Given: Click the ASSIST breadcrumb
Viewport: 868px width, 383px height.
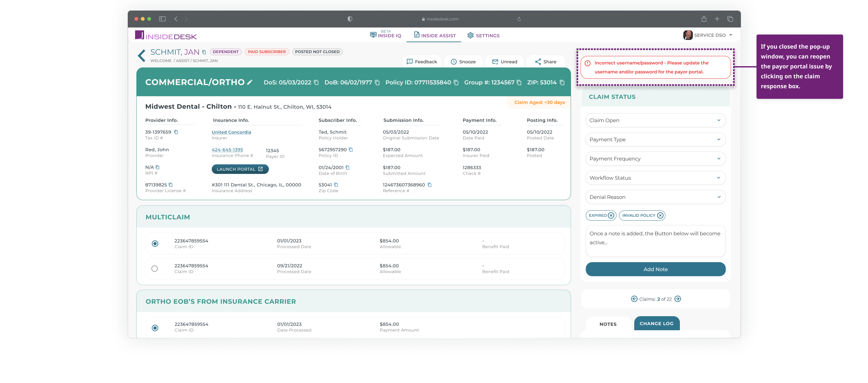Looking at the screenshot, I should pos(182,61).
